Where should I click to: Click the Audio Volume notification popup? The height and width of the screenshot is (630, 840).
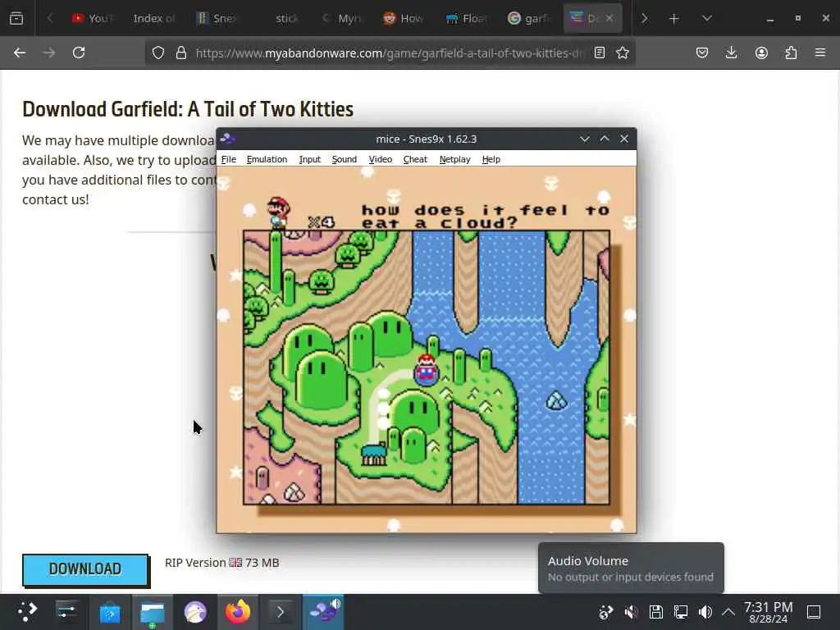click(631, 568)
